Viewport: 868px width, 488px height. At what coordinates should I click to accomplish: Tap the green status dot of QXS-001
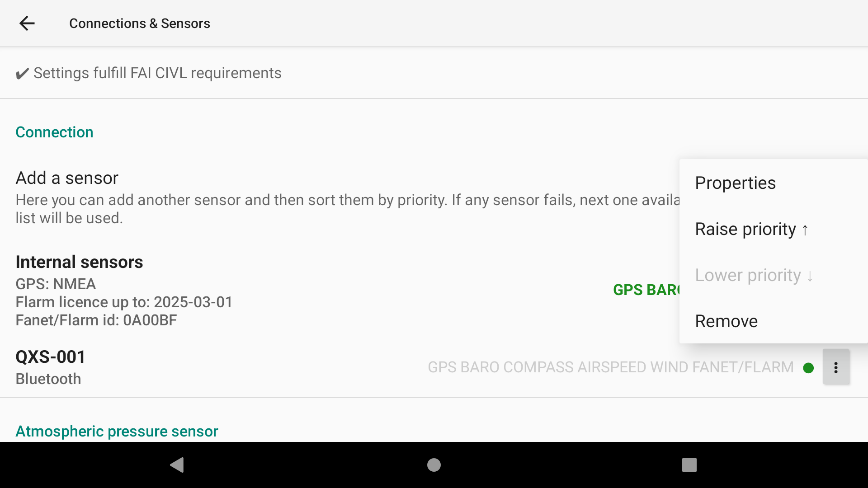[808, 368]
